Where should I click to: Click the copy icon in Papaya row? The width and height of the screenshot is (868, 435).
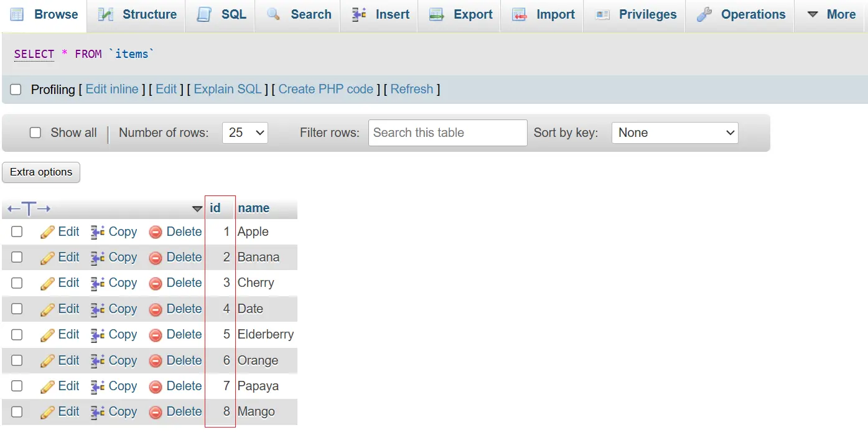98,386
